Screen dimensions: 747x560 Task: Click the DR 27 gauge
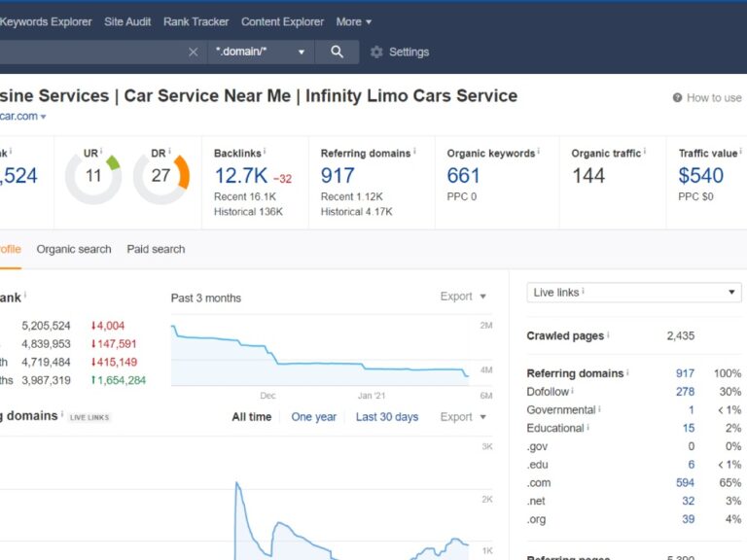pyautogui.click(x=161, y=176)
